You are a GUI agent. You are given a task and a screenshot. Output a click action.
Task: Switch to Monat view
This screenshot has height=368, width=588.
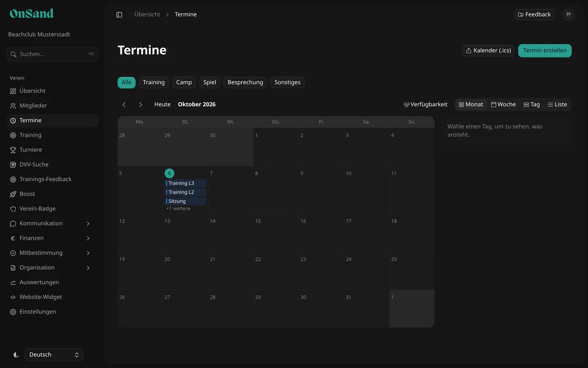click(x=471, y=105)
